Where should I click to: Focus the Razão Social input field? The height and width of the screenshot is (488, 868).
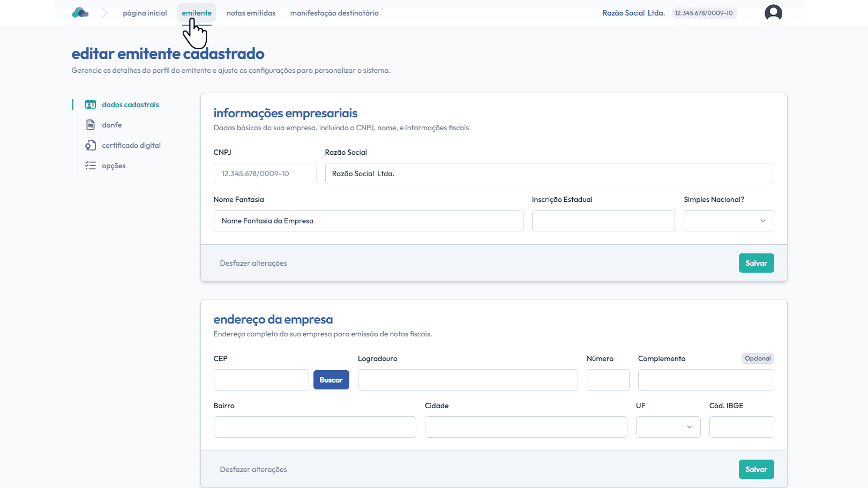pos(549,174)
